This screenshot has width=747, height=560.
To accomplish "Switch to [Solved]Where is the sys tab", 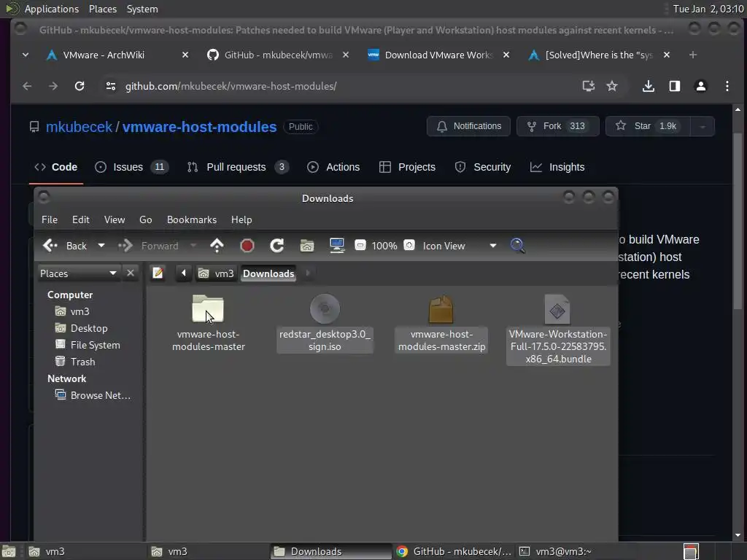I will [x=592, y=55].
